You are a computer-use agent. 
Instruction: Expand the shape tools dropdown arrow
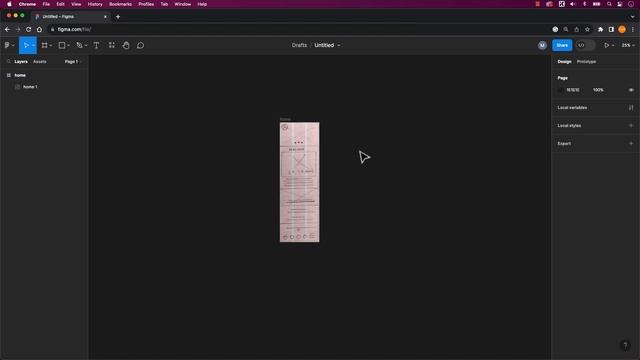[x=68, y=45]
